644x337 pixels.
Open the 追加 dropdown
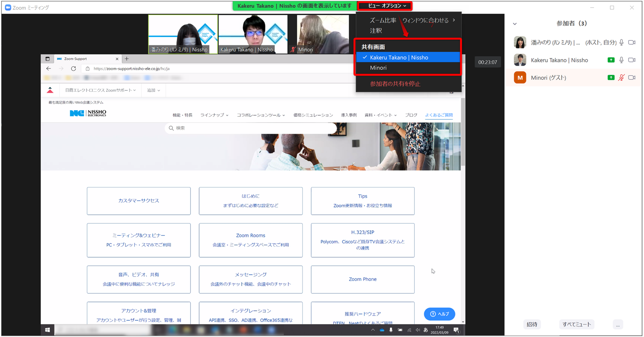[153, 90]
